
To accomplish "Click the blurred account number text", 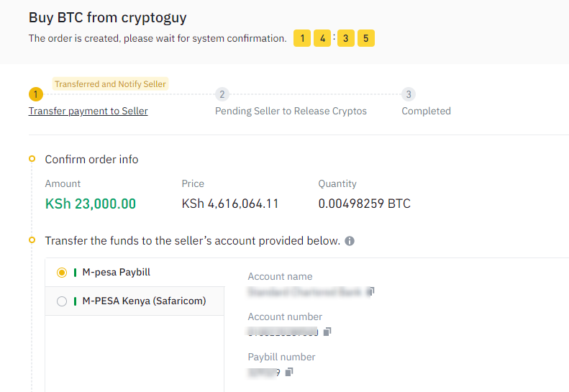I will point(283,332).
